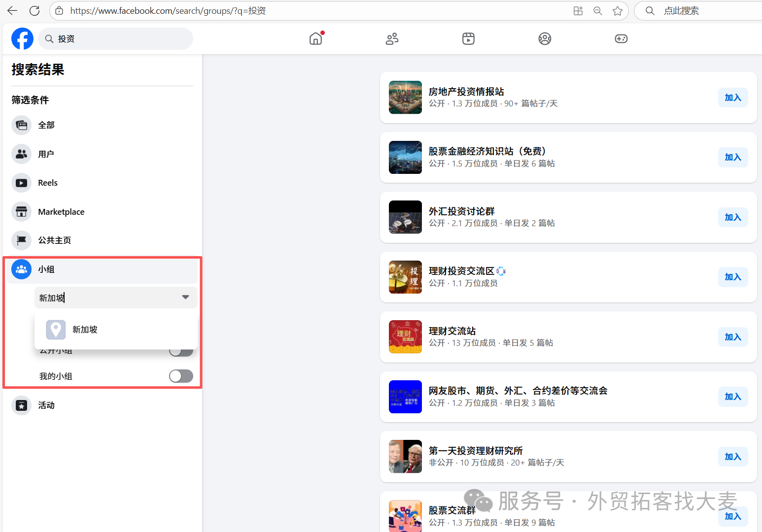Screen dimensions: 762x532
Task: Click the 理财投资交流区 group thumbnail
Action: tap(405, 277)
